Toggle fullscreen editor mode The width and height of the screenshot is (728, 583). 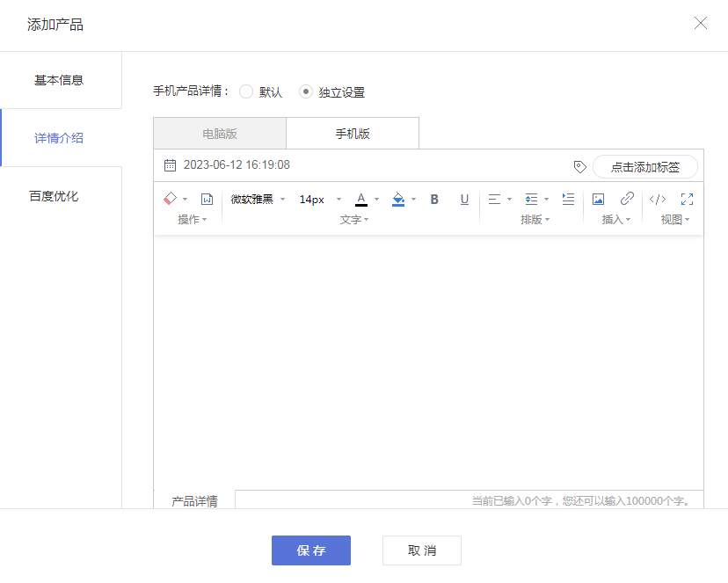pyautogui.click(x=688, y=199)
